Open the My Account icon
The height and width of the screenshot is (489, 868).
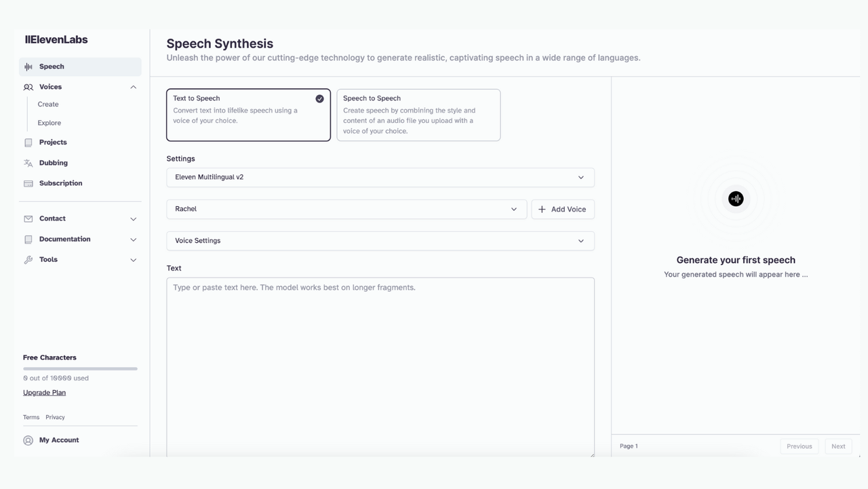28,440
